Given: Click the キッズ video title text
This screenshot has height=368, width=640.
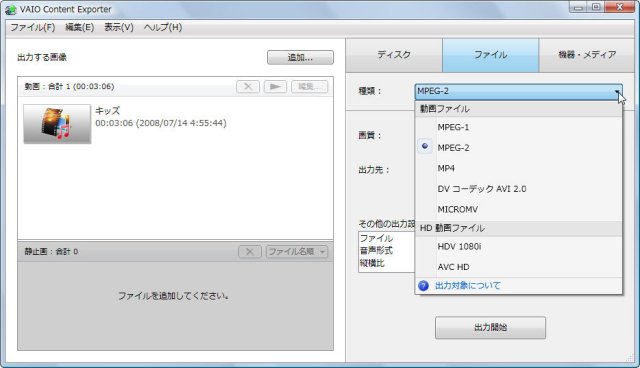Looking at the screenshot, I should (108, 111).
